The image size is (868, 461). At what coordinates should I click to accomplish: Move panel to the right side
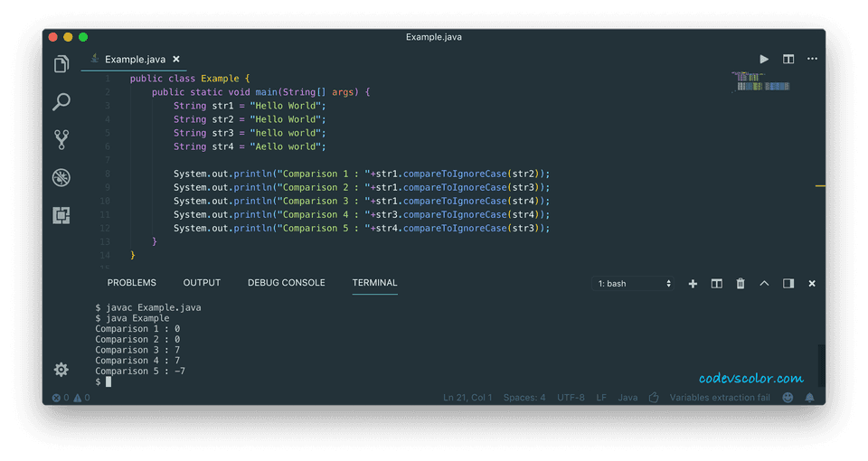click(x=788, y=284)
